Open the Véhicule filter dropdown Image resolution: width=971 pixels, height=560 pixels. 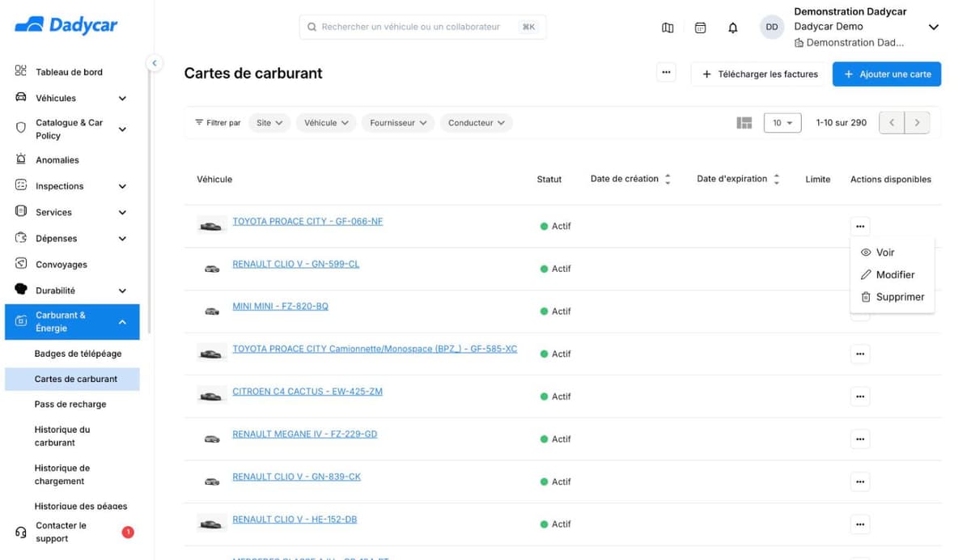tap(326, 123)
